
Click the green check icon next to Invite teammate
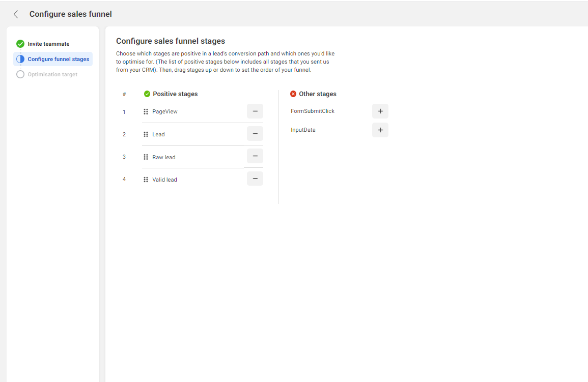(20, 44)
